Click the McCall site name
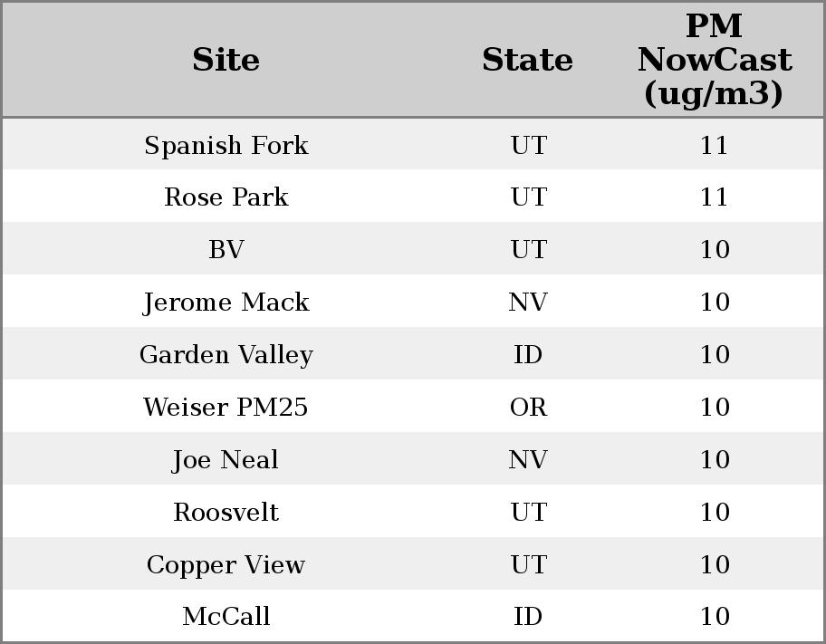826x644 pixels. click(x=226, y=617)
